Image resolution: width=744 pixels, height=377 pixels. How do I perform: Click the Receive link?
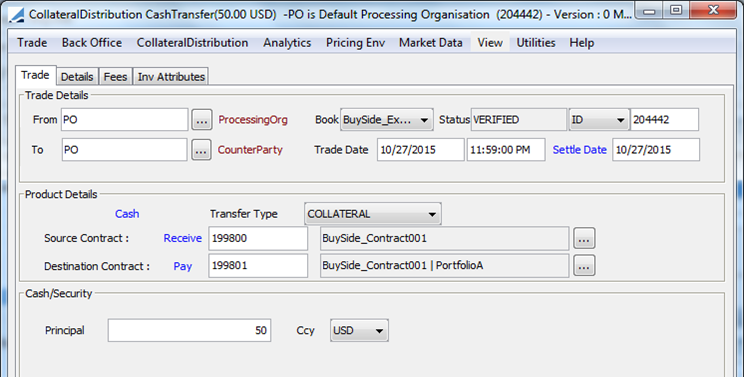tap(183, 238)
